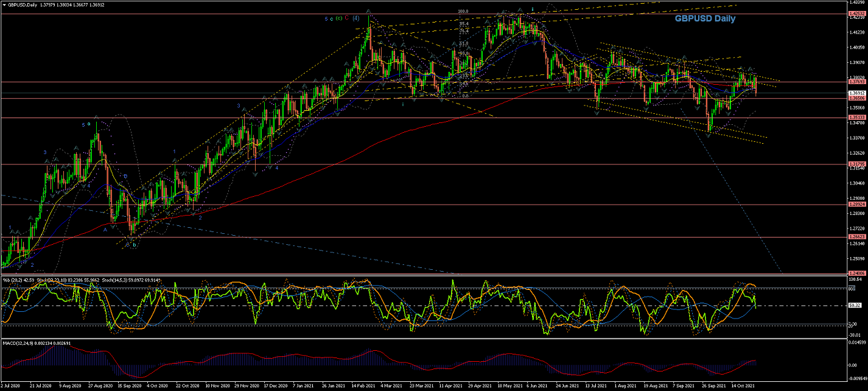
Task: Click the 50.32 indicator level tag
Action: point(855,306)
